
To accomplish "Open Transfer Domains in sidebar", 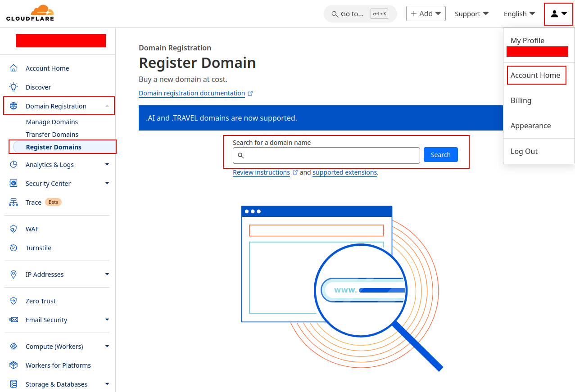I will (52, 135).
